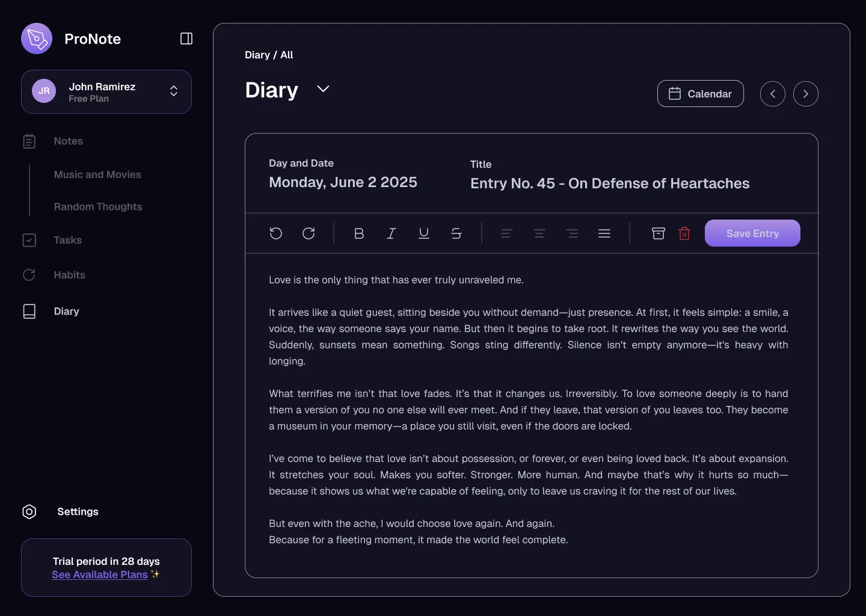Redo the last edit
The image size is (866, 616).
[309, 233]
